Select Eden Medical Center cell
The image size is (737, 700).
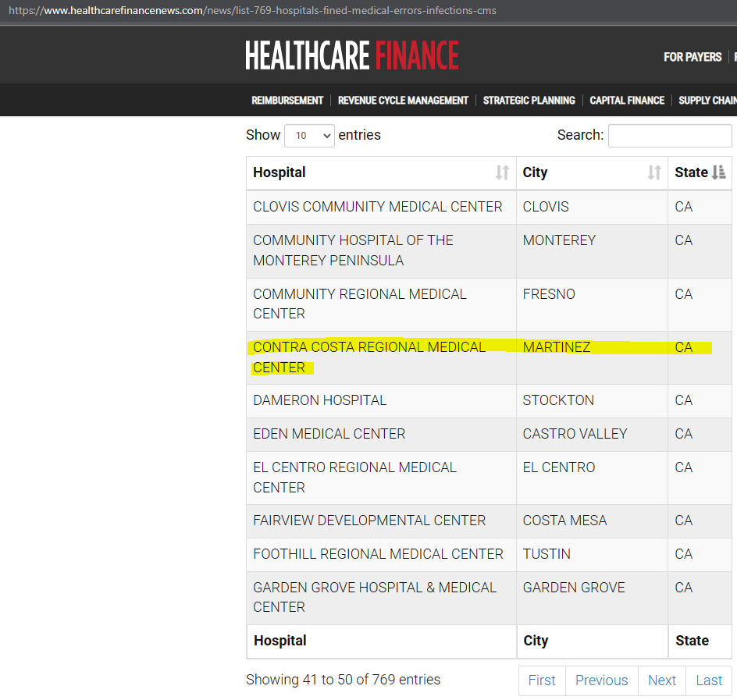(381, 434)
